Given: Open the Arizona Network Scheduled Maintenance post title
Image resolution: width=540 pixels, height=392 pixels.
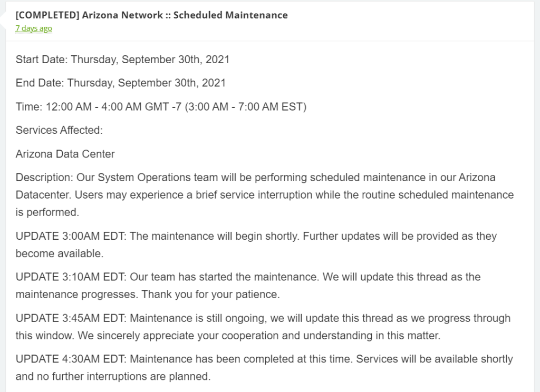Looking at the screenshot, I should point(151,15).
